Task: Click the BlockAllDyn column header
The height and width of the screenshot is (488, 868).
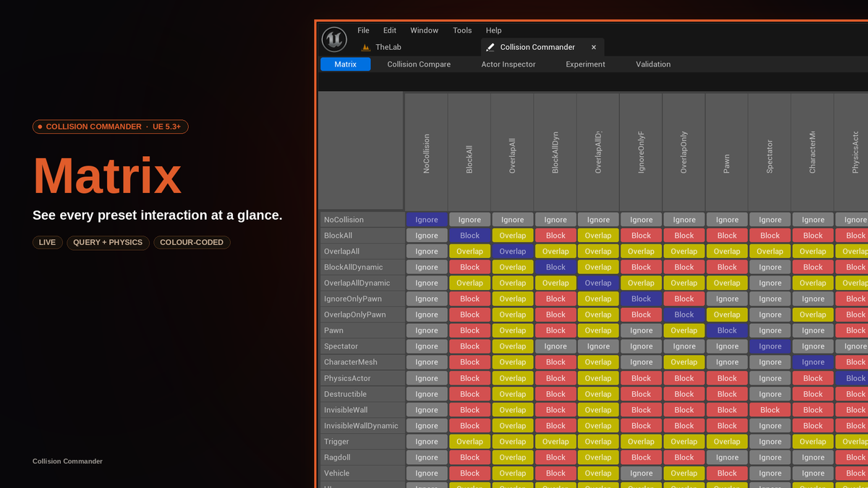Action: pos(556,151)
